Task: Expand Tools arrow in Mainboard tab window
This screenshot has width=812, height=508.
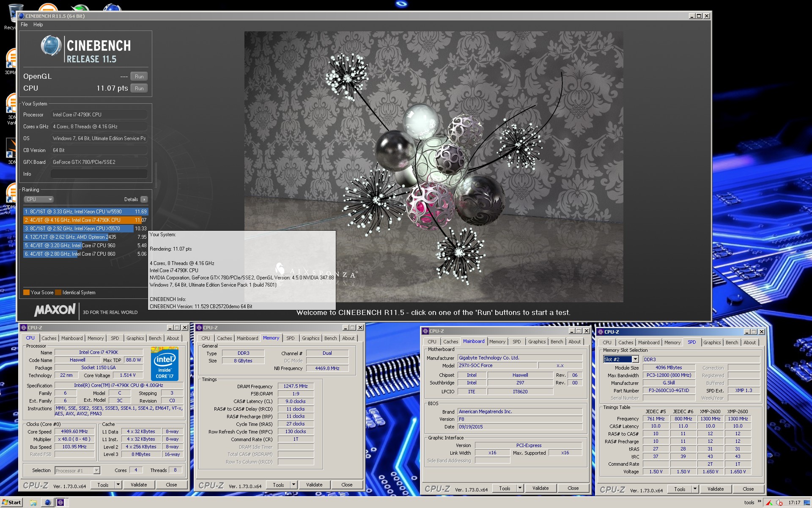Action: (520, 488)
